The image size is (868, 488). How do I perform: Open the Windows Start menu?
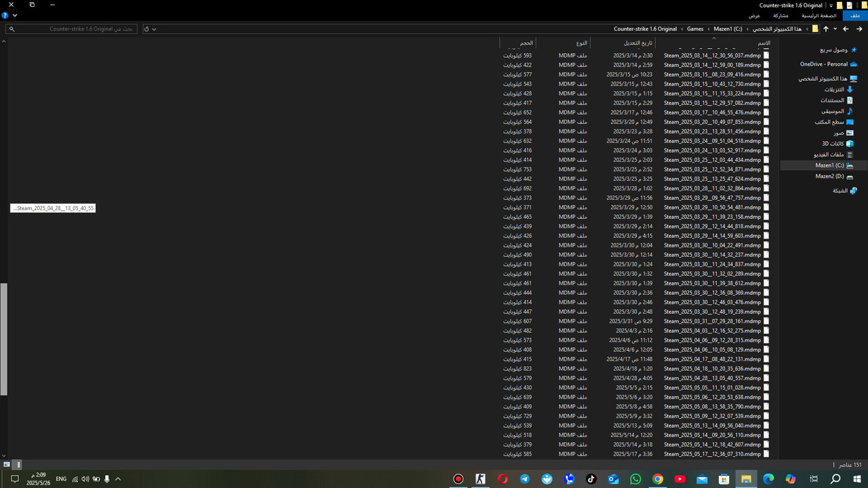[857, 479]
